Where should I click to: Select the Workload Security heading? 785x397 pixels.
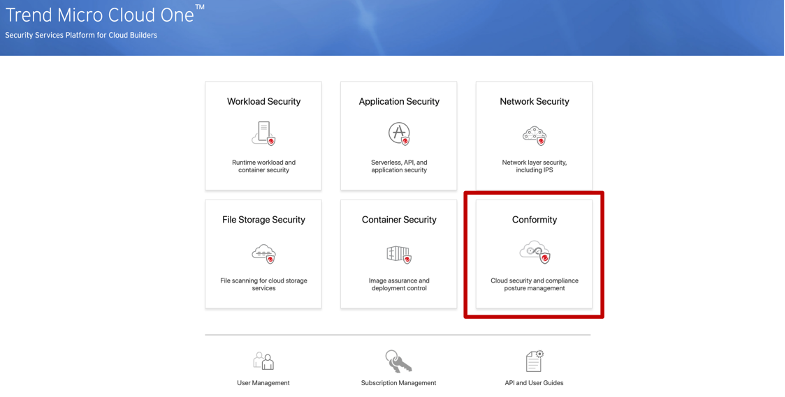[x=264, y=102]
